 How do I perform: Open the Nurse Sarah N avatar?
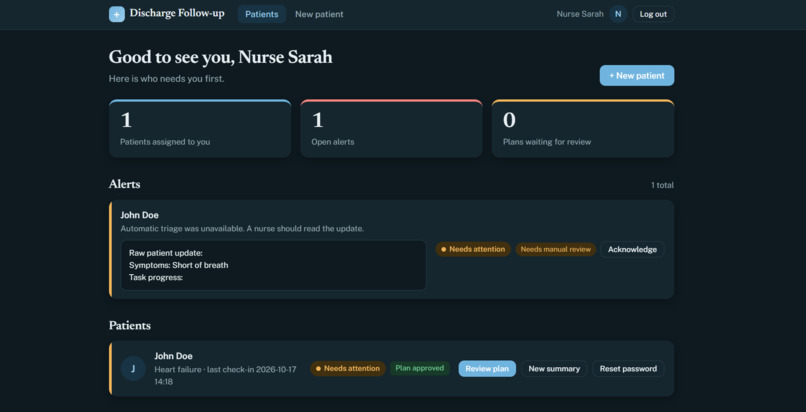(618, 14)
